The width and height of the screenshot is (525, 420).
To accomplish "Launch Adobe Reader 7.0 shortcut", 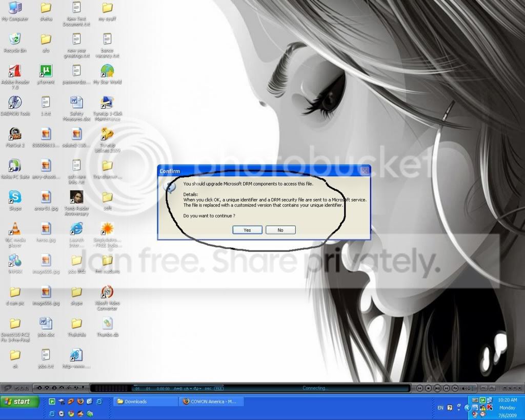I will (x=15, y=77).
